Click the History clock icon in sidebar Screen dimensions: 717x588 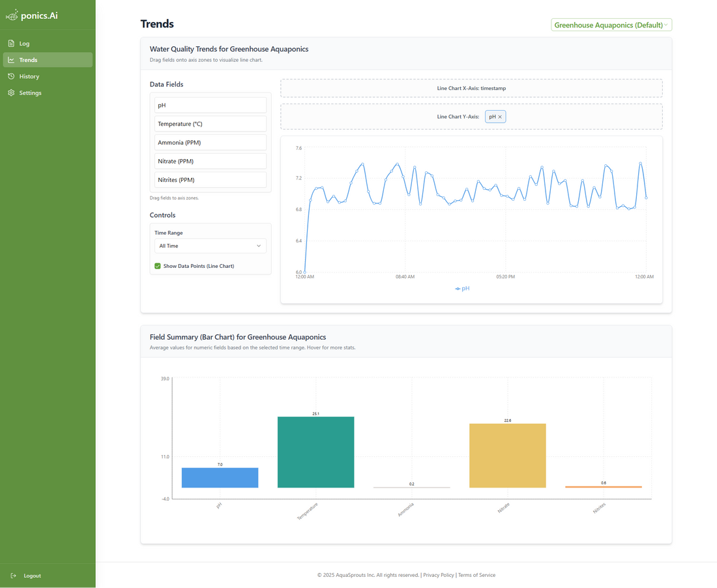11,76
